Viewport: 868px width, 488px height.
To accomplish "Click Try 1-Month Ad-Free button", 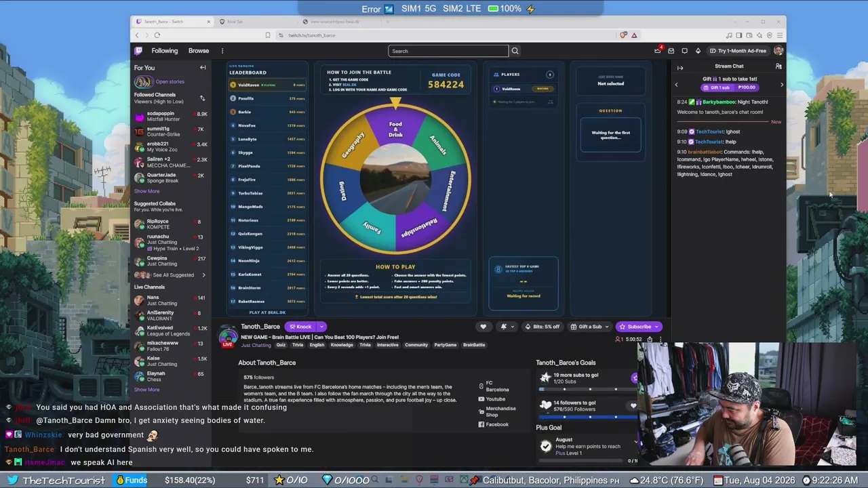I will [x=738, y=51].
